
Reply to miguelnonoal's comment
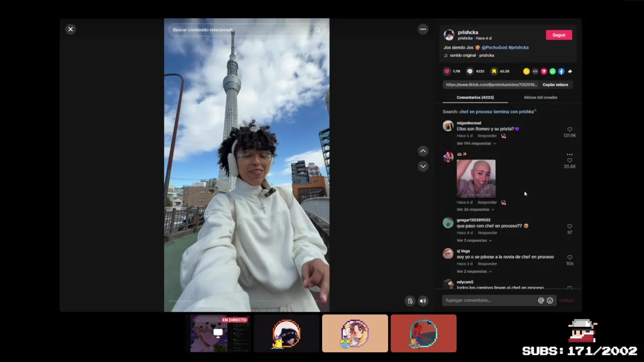pyautogui.click(x=487, y=136)
